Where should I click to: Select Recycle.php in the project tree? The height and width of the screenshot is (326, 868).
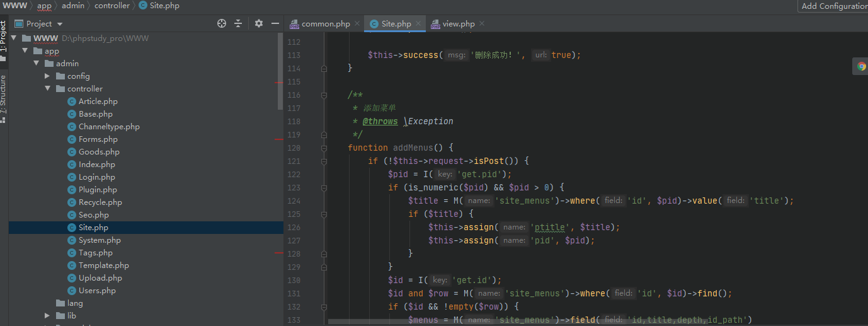(x=100, y=202)
